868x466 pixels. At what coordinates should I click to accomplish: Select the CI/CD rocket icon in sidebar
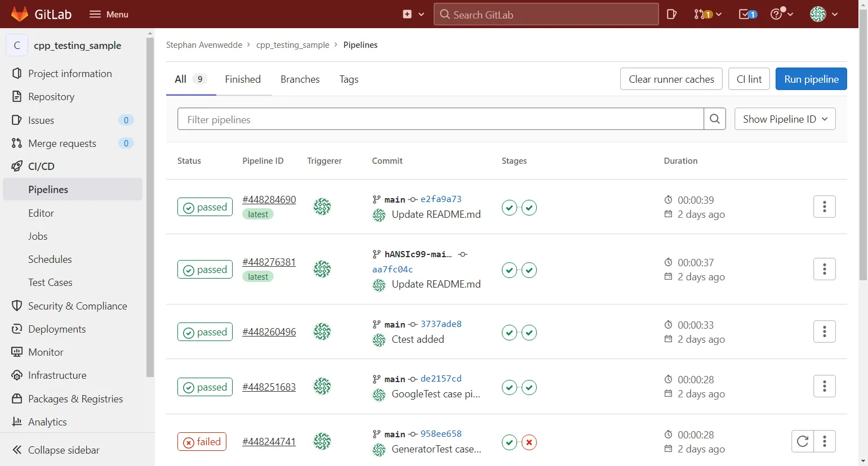click(17, 166)
